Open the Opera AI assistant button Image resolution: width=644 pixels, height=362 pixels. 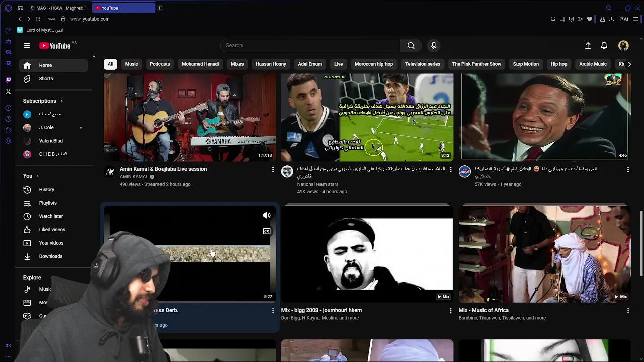point(623,19)
